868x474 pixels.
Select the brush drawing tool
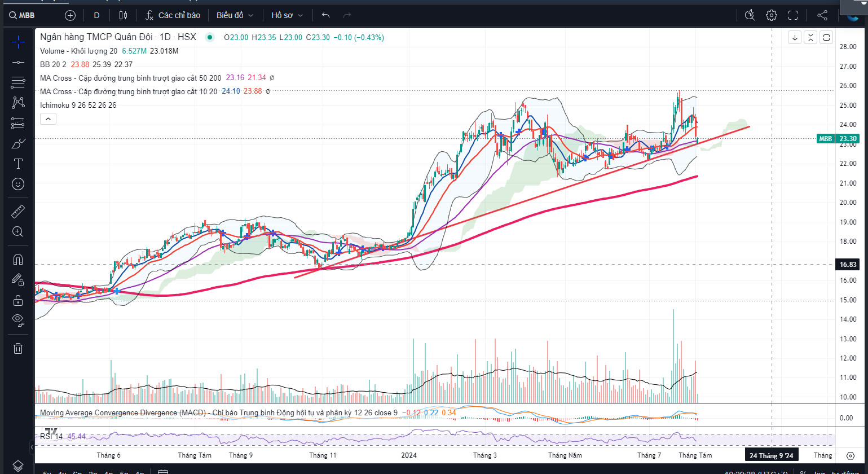18,143
